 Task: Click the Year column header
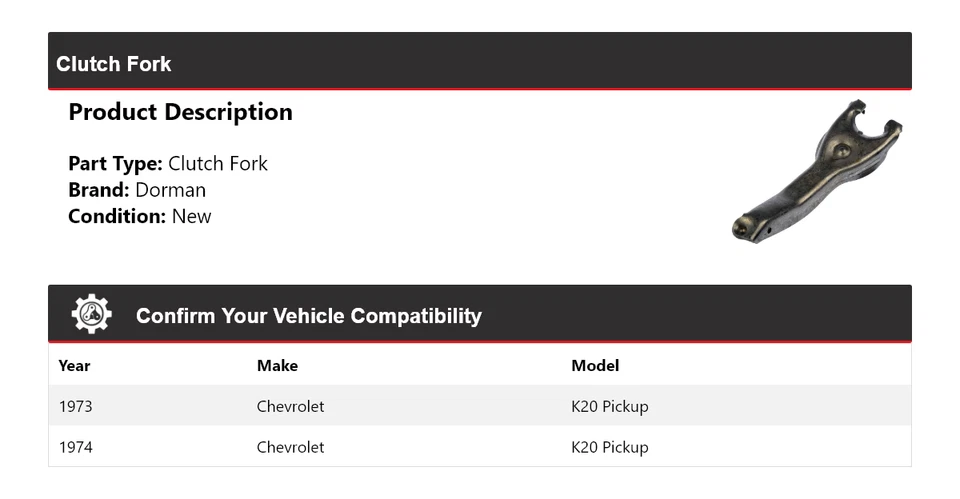click(x=74, y=366)
